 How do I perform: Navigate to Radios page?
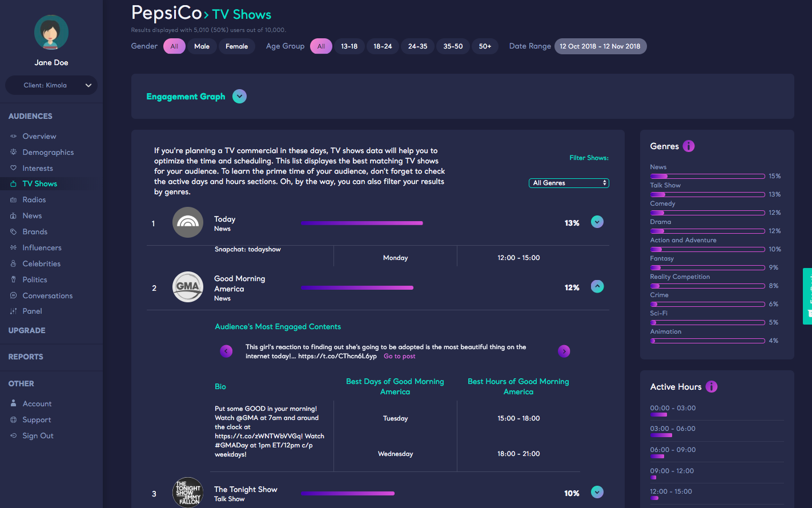34,200
